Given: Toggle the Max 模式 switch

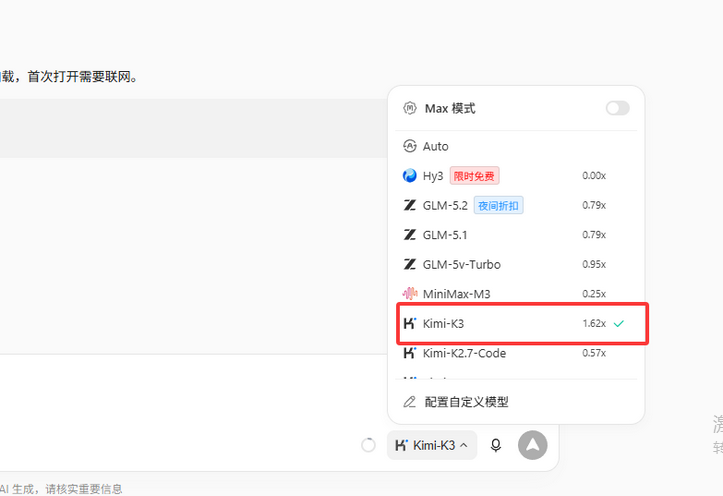Looking at the screenshot, I should tap(617, 108).
